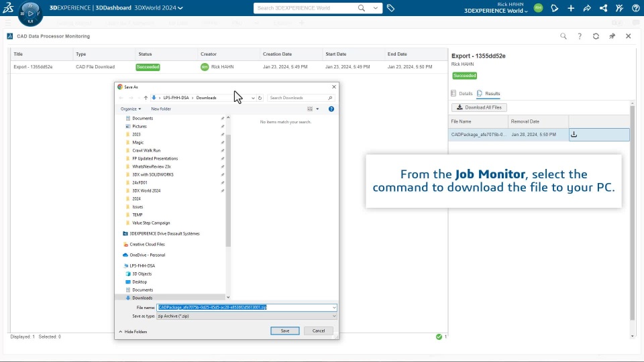The height and width of the screenshot is (362, 644).
Task: Expand the address path history dropdown
Action: 253,98
